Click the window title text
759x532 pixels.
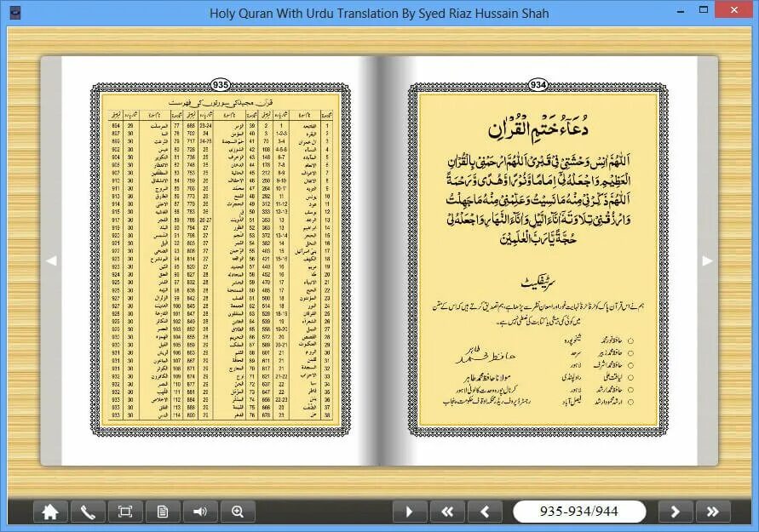379,13
